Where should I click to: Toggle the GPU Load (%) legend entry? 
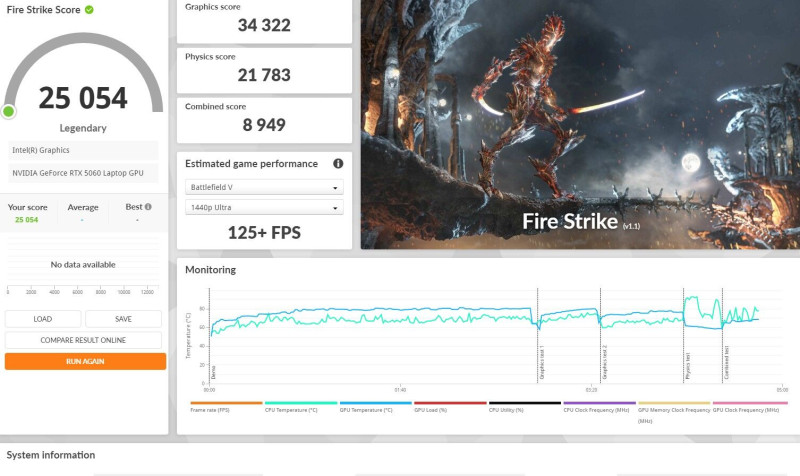pos(450,407)
